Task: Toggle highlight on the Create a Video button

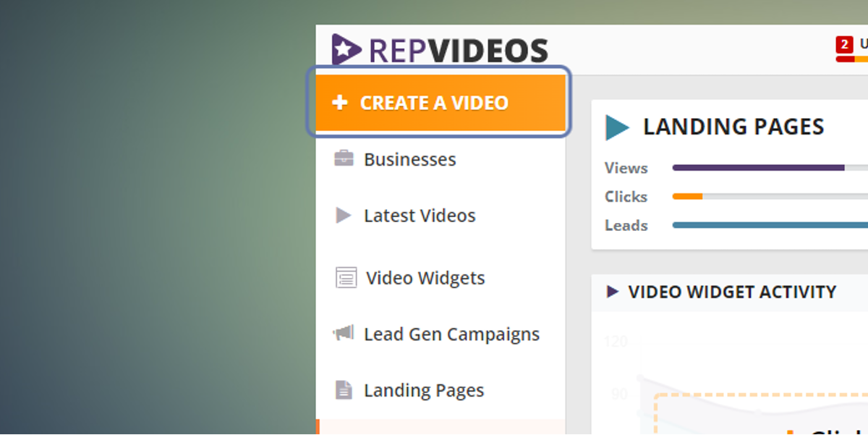Action: tap(440, 103)
